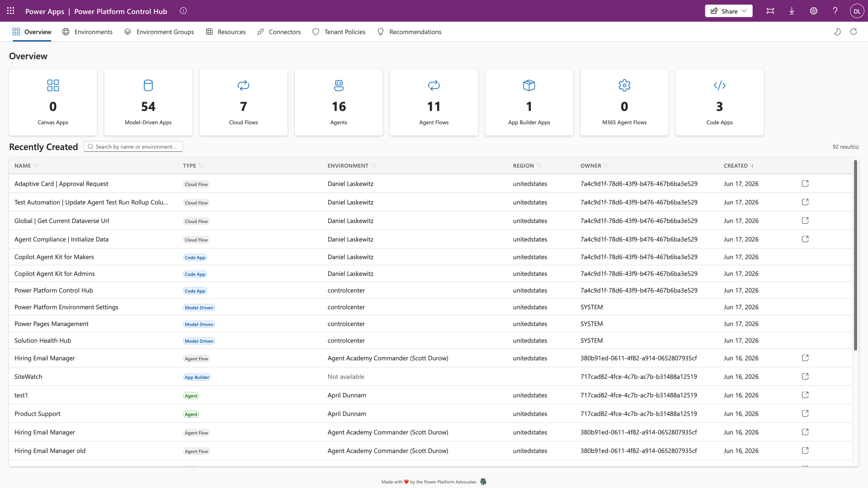Click the Code App badge for Power Platform Control Hub
This screenshot has height=488, width=868.
195,291
